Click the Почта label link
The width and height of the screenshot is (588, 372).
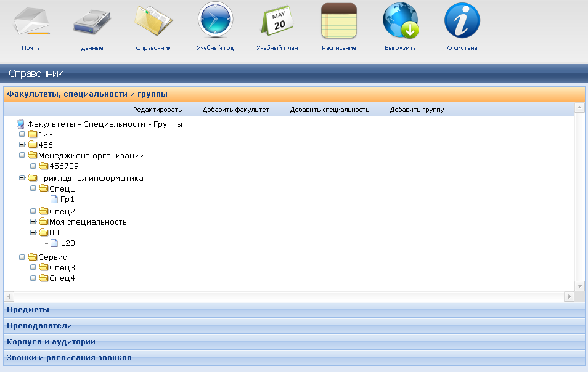click(31, 47)
